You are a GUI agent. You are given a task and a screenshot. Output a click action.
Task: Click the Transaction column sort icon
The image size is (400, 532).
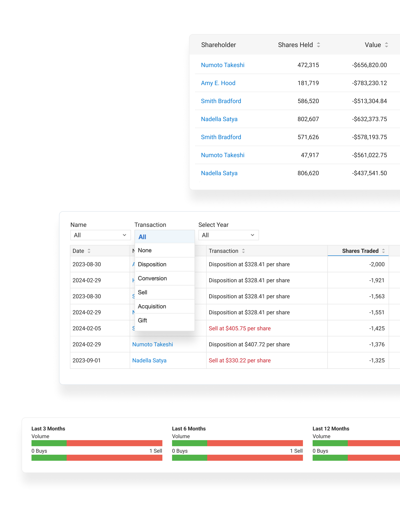(x=243, y=251)
